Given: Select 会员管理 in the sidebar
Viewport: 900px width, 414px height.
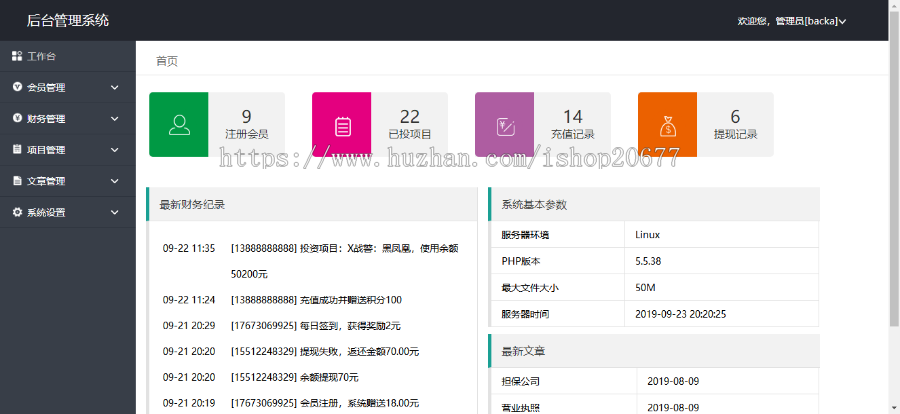Looking at the screenshot, I should coord(68,87).
